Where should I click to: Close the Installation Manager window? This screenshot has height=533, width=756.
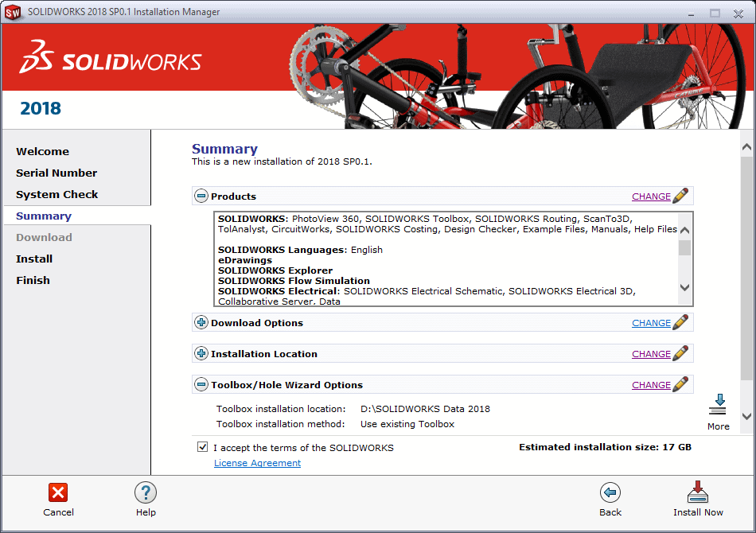[738, 14]
